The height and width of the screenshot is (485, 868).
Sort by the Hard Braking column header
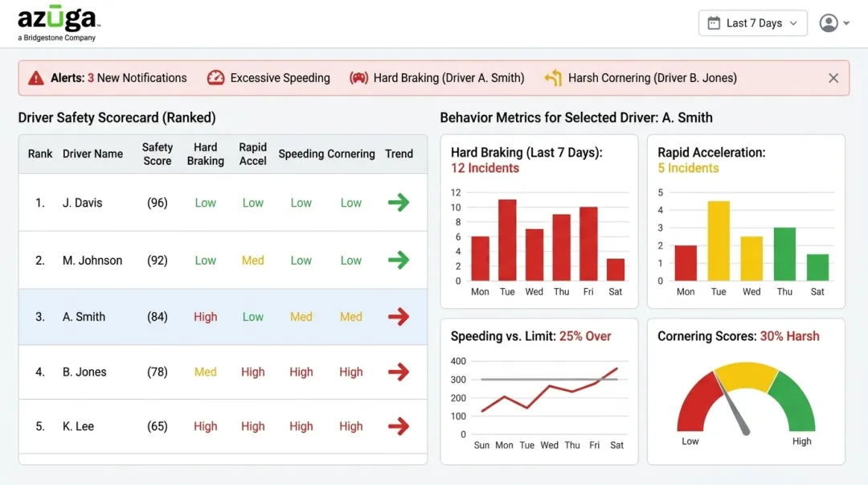[x=206, y=154]
